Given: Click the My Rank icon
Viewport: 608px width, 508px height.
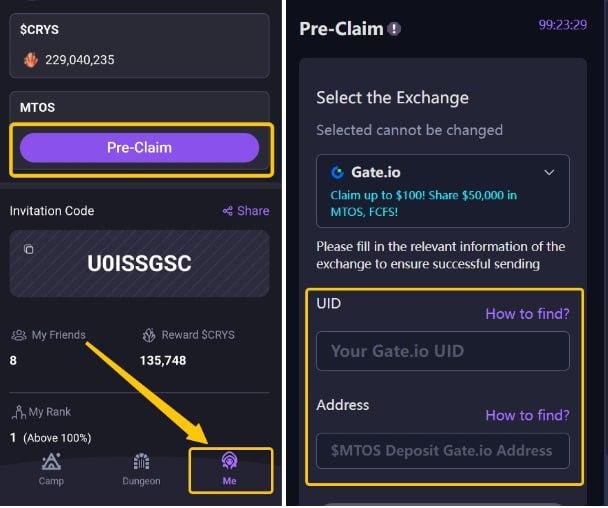Looking at the screenshot, I should (18, 412).
